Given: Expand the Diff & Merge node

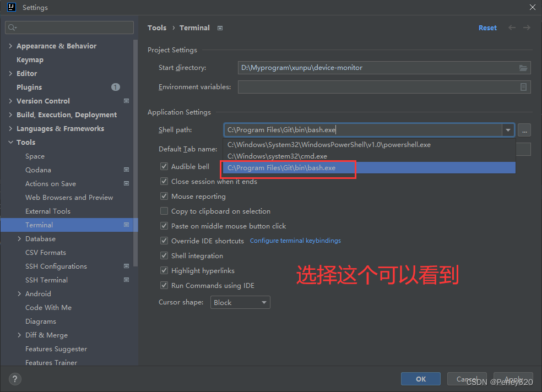Looking at the screenshot, I should coord(19,335).
